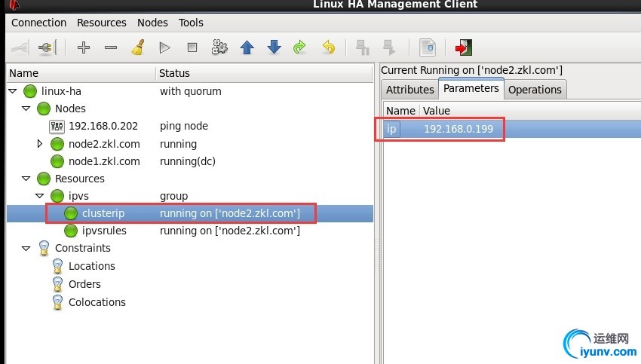641x364 pixels.
Task: Click the minus icon to remove resource
Action: [x=111, y=47]
